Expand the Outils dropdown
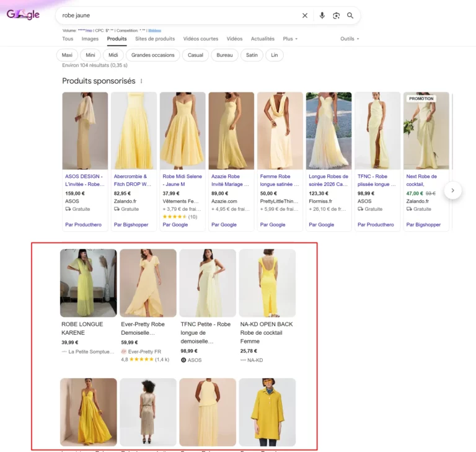 tap(350, 39)
